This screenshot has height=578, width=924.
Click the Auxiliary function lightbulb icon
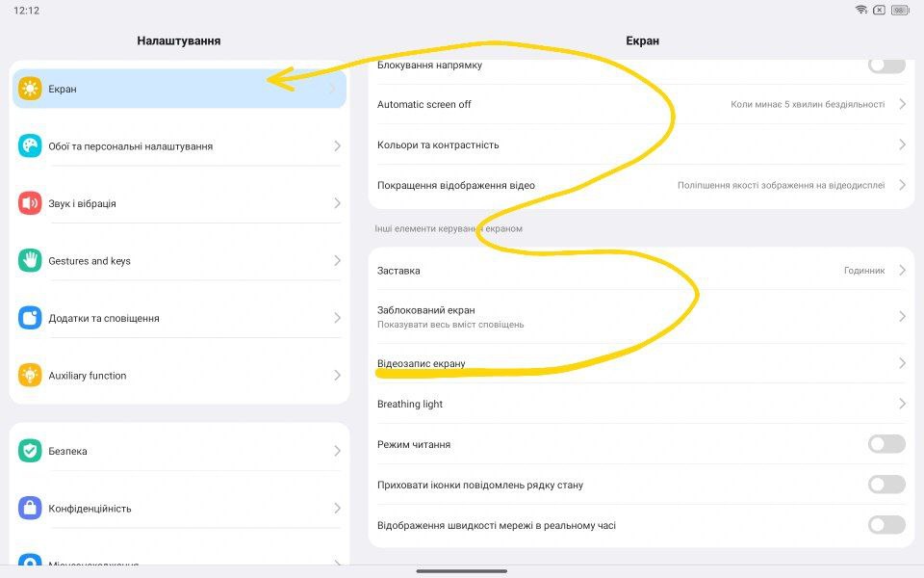point(30,376)
